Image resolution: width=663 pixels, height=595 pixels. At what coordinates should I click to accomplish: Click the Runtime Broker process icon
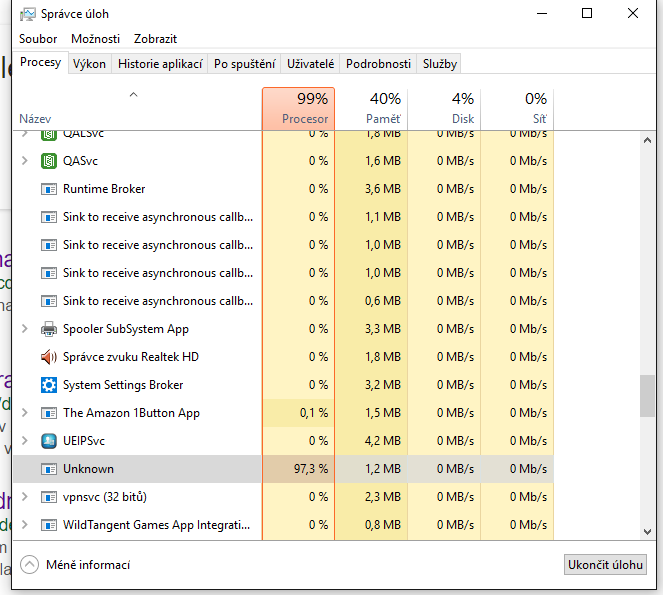tap(48, 189)
